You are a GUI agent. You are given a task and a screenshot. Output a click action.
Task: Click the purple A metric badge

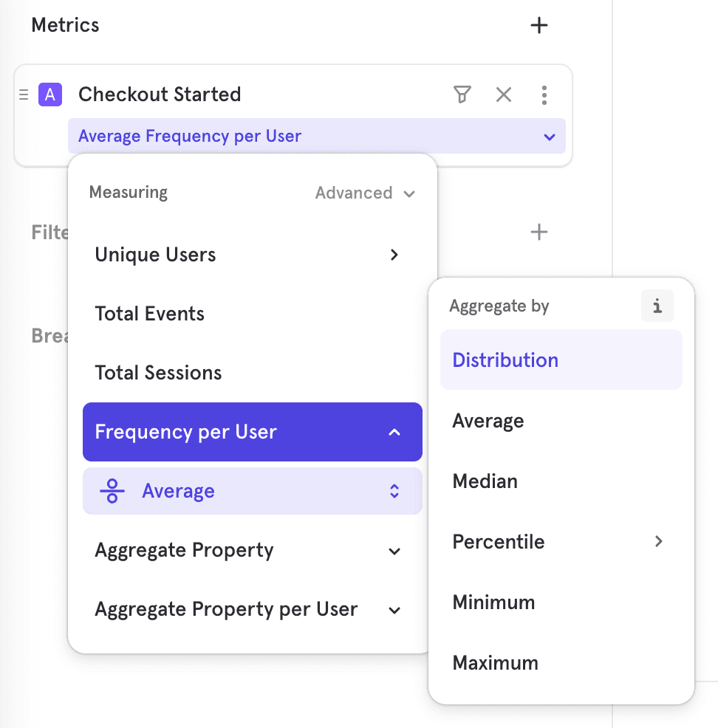[50, 95]
